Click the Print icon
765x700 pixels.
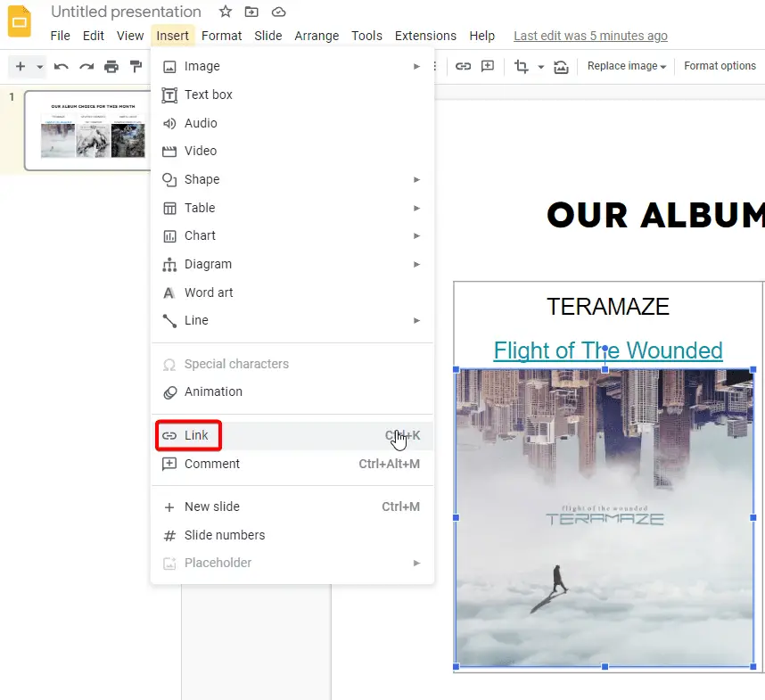coord(111,66)
